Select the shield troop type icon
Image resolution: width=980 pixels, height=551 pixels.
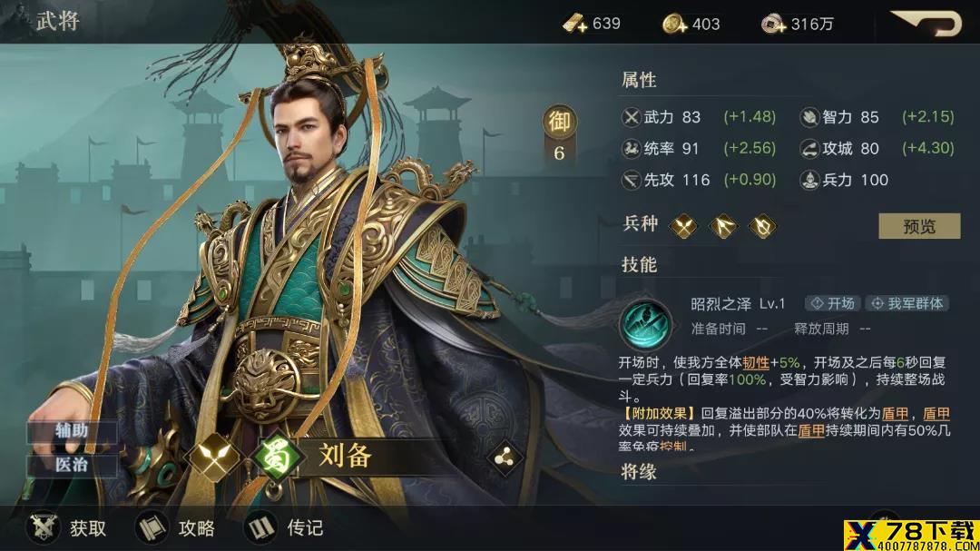point(762,226)
